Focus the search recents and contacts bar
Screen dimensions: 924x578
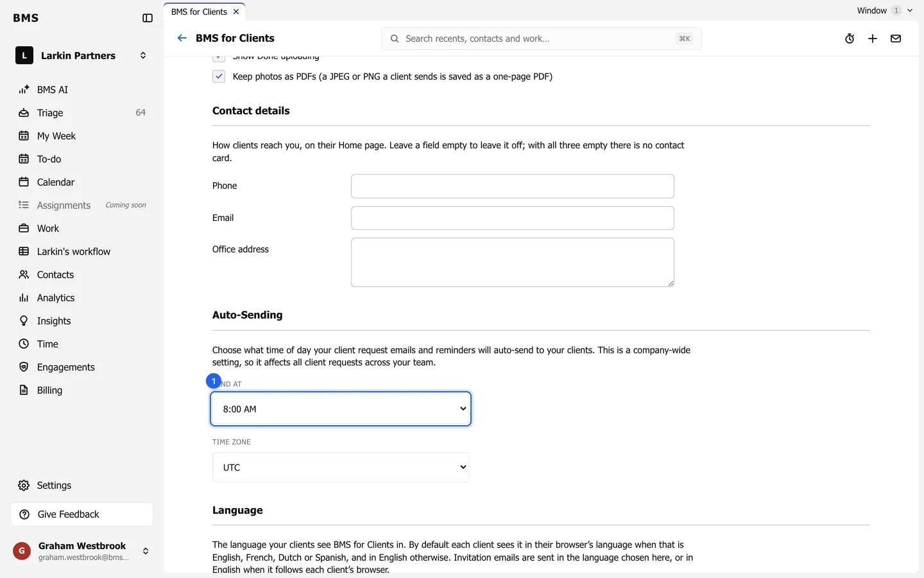click(542, 39)
